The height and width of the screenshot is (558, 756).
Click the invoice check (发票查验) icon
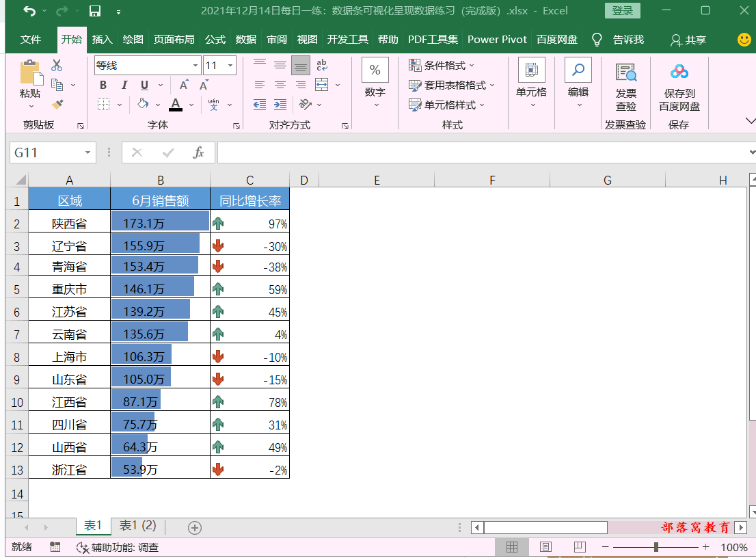click(626, 72)
